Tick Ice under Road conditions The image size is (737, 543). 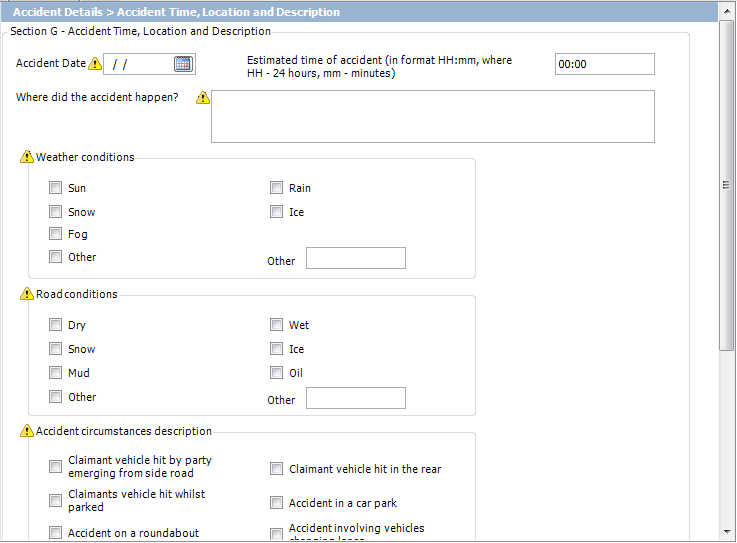click(x=276, y=348)
